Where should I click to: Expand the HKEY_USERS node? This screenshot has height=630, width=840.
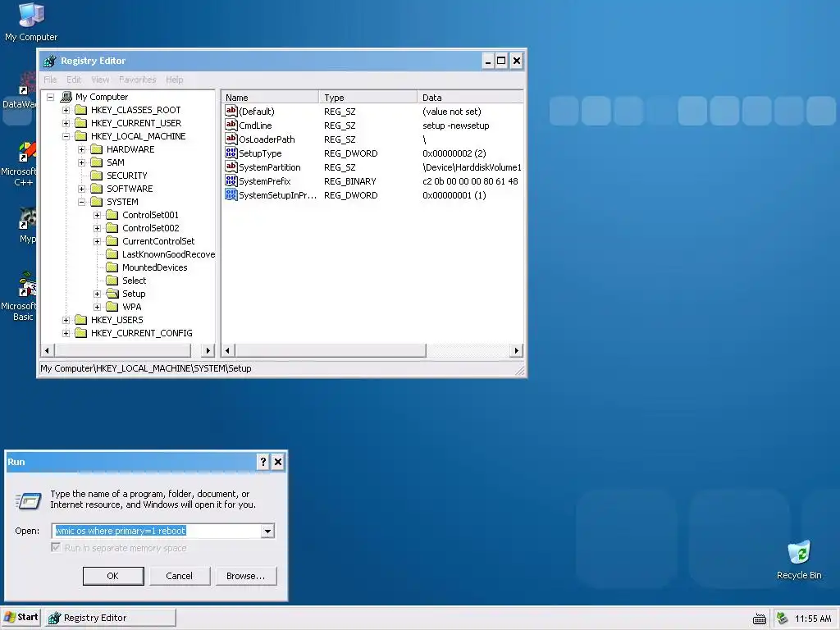coord(66,321)
